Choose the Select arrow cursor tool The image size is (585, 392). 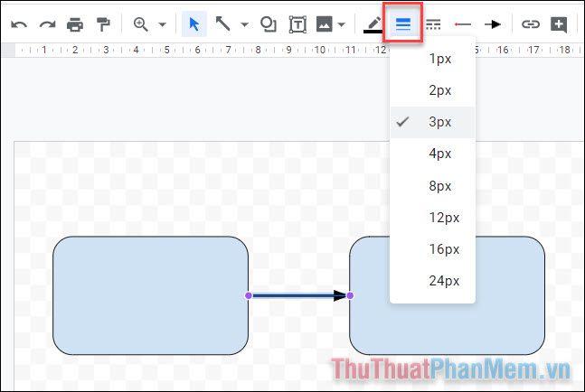194,24
